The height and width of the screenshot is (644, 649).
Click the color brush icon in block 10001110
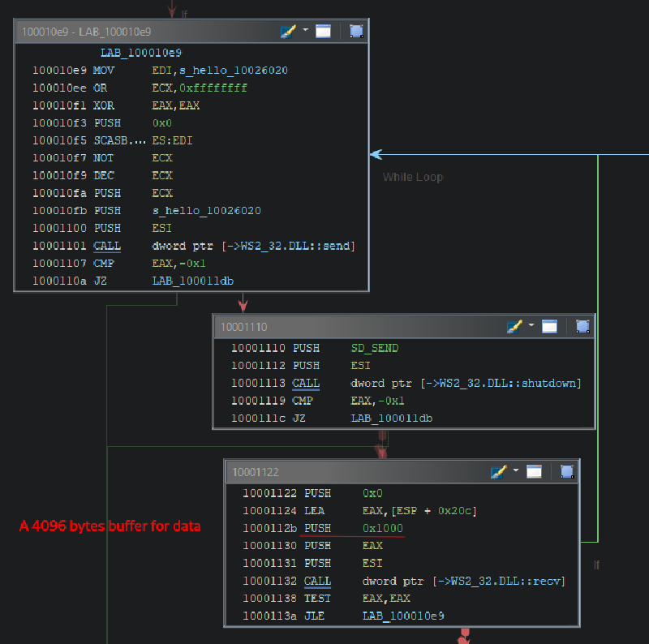514,327
